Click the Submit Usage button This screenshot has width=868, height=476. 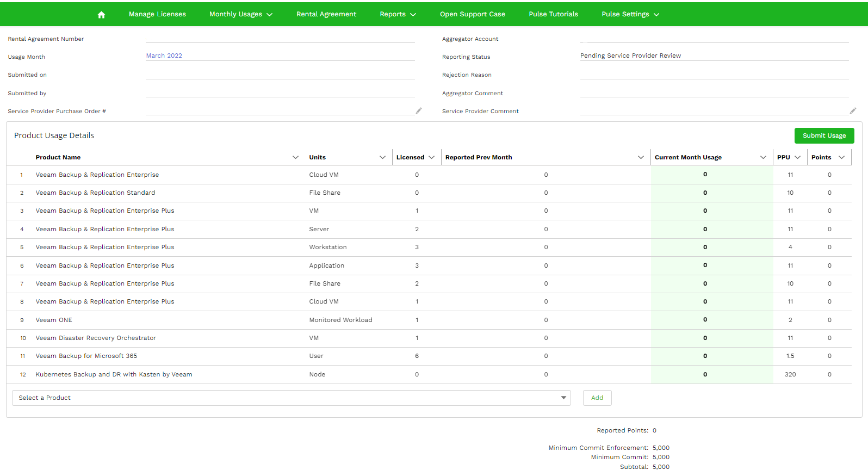tap(824, 136)
